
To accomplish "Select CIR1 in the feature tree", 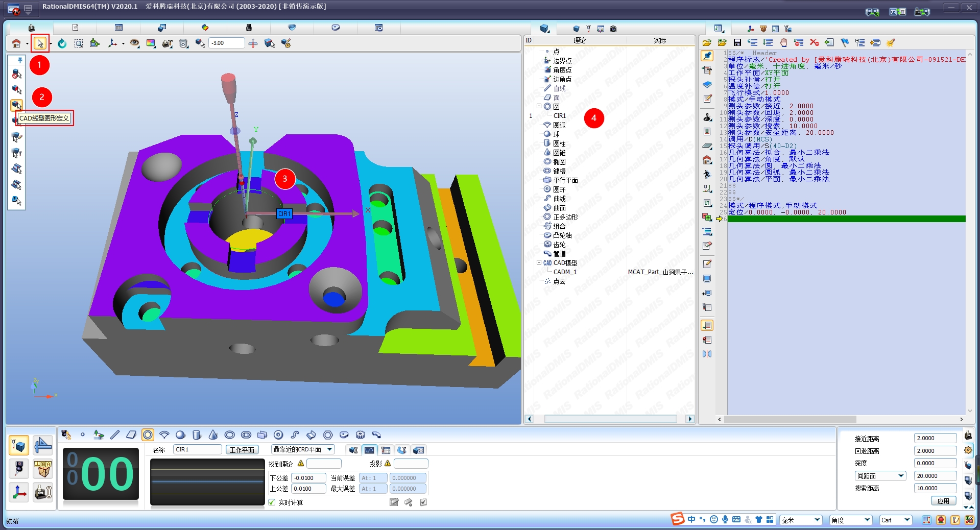I will 560,116.
